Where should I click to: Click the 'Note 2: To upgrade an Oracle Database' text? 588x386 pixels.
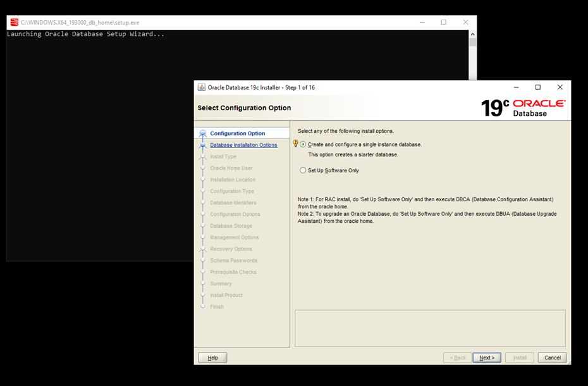tap(427, 218)
